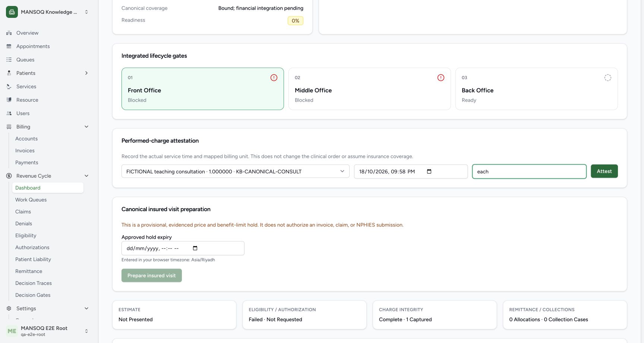Expand the Settings section chevron
Image resolution: width=644 pixels, height=343 pixels.
click(86, 308)
